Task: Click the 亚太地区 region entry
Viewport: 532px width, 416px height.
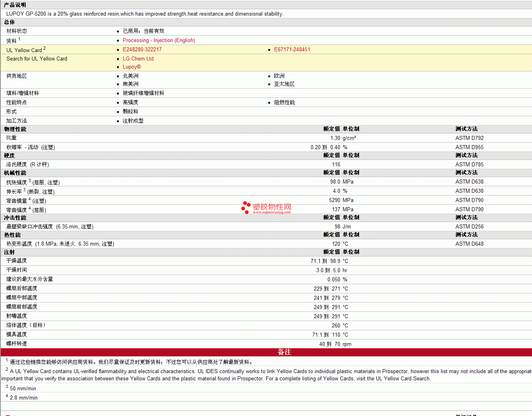Action: tap(284, 84)
